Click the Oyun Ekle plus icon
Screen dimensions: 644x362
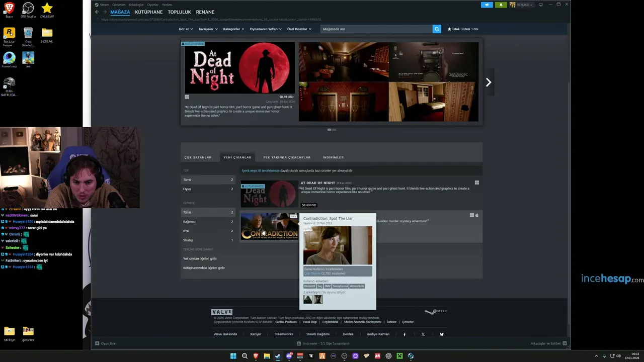(97, 343)
